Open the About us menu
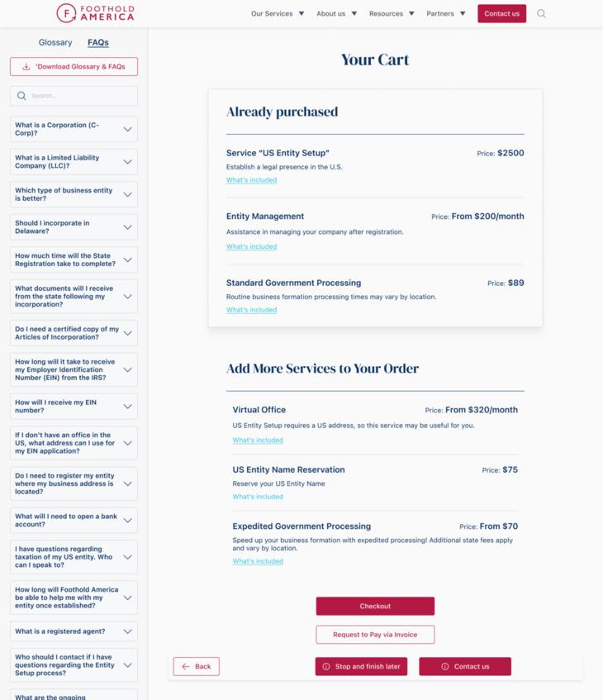The width and height of the screenshot is (603, 700). click(x=329, y=13)
